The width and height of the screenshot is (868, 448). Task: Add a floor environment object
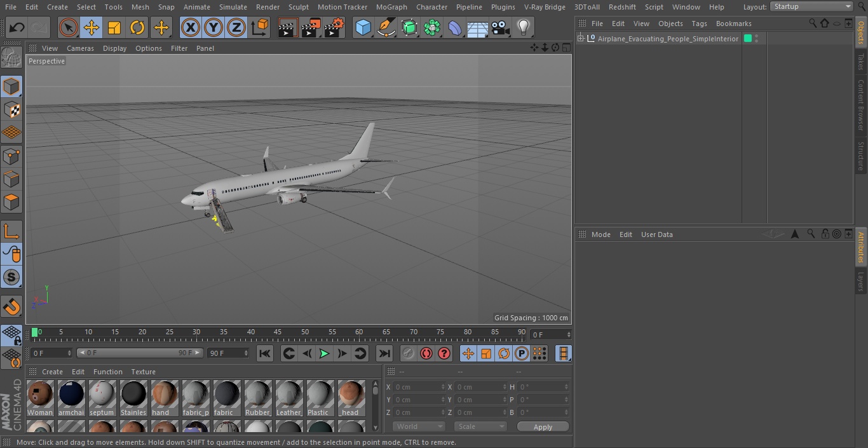tap(478, 27)
